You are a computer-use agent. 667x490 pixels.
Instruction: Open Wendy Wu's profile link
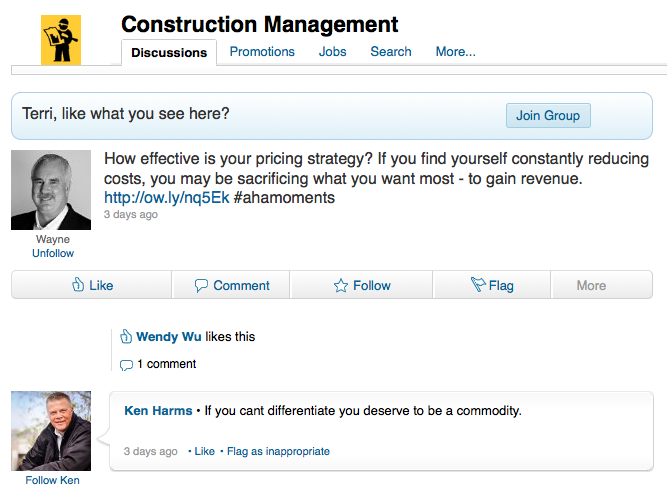tap(168, 336)
